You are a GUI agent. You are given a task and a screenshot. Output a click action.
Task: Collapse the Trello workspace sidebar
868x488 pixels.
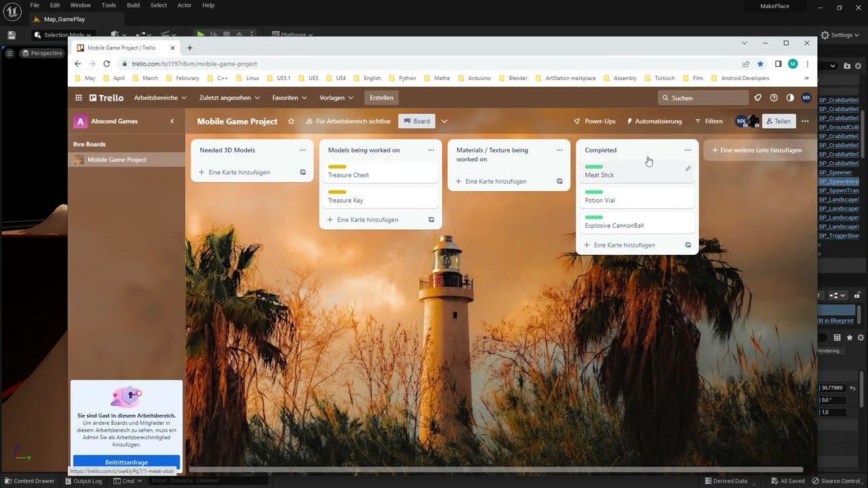[x=172, y=121]
